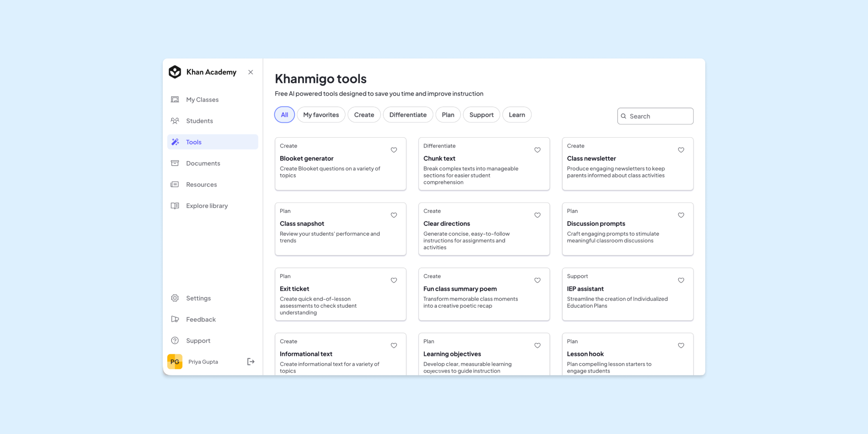Click the Settings gear icon
868x434 pixels.
(x=175, y=298)
